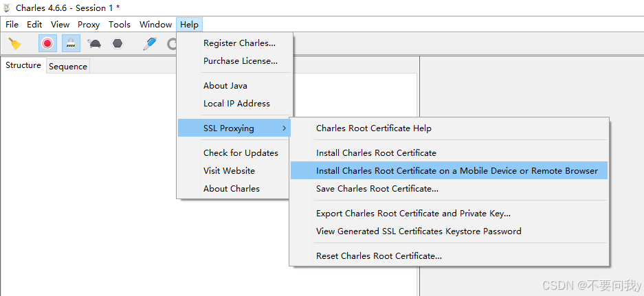
Task: Open the Proxy menu
Action: click(x=89, y=25)
